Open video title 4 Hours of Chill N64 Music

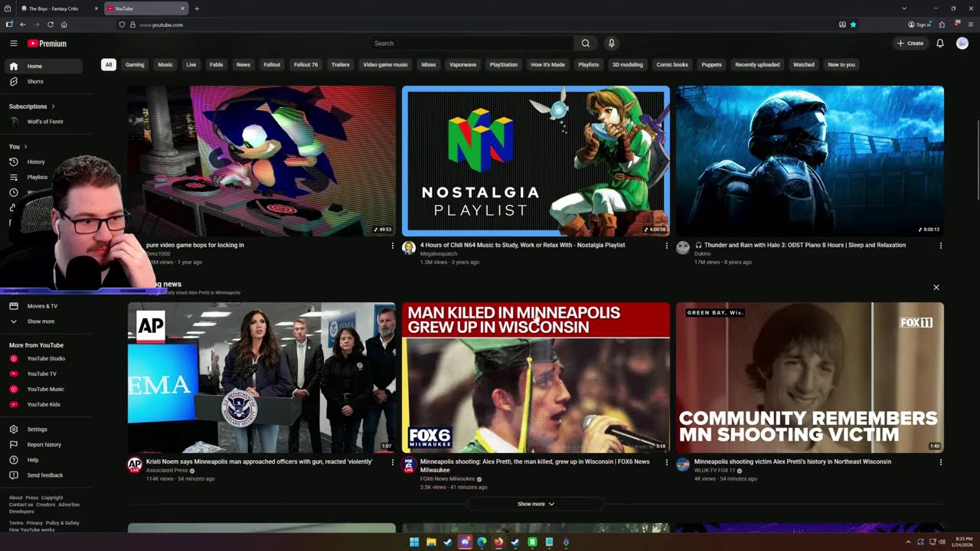522,246
